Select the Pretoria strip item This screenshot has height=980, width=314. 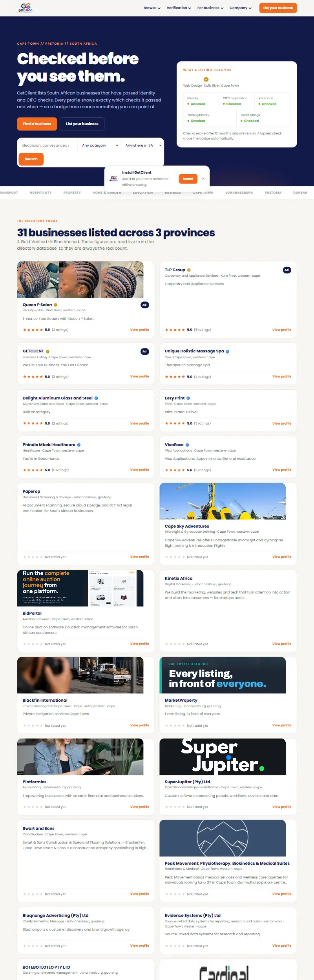point(273,192)
